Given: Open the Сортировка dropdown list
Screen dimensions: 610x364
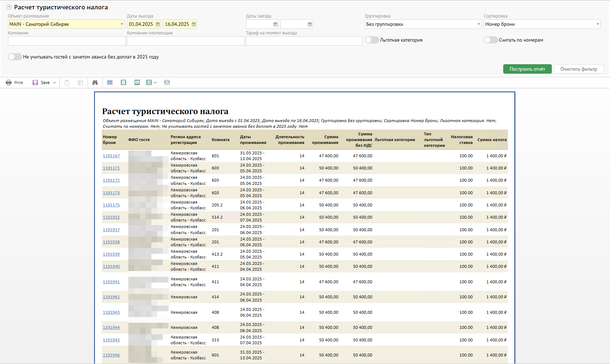Looking at the screenshot, I should (597, 24).
